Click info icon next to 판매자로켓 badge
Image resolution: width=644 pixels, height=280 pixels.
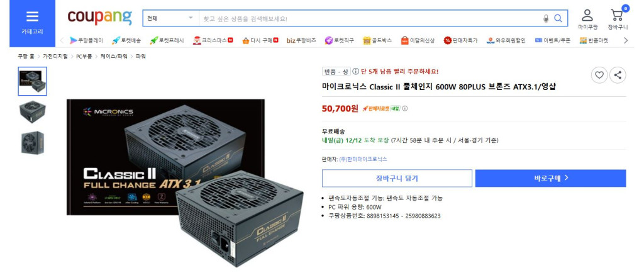click(x=404, y=109)
